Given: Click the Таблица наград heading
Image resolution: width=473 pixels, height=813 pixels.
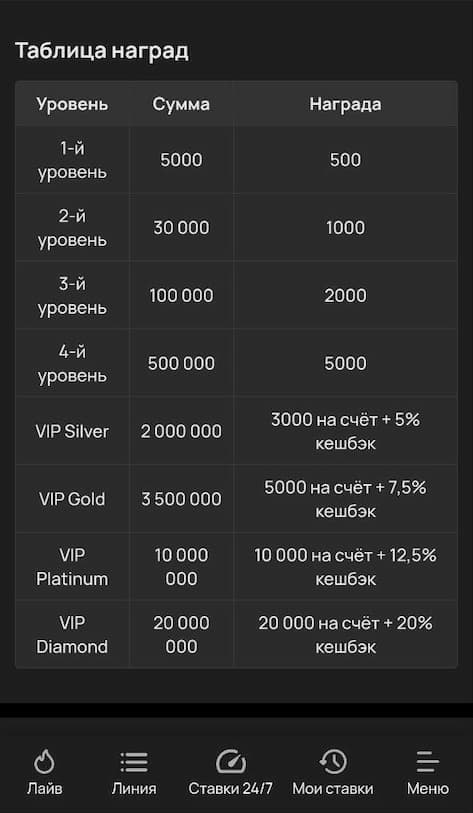Looking at the screenshot, I should click(x=102, y=51).
